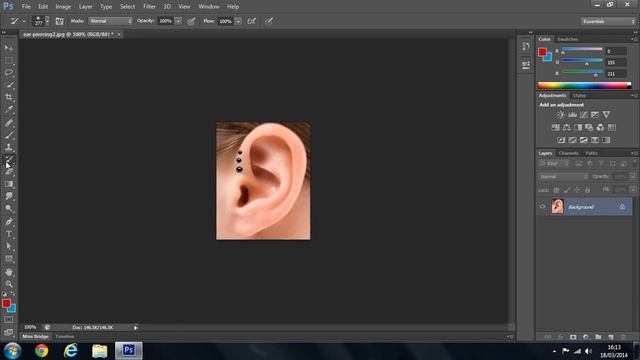Toggle lock image pixels brush icon
This screenshot has height=360, width=640.
point(567,190)
